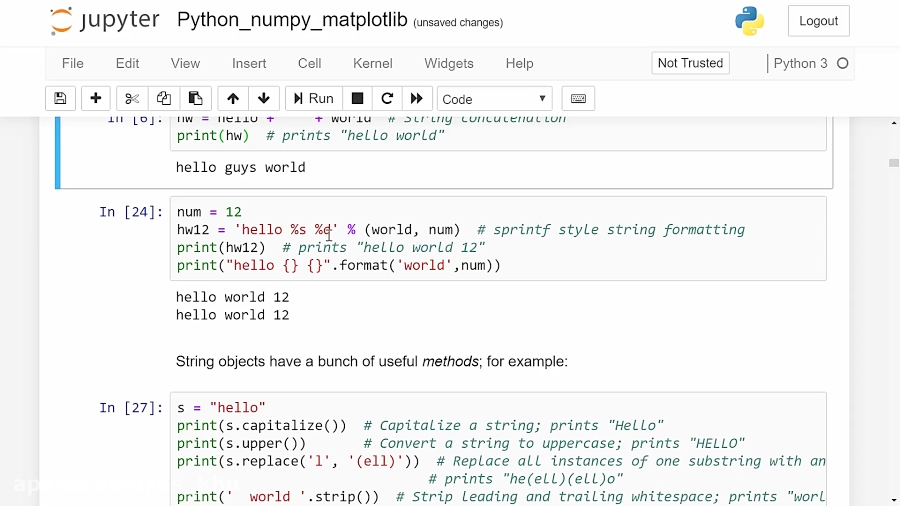Viewport: 900px width, 506px height.
Task: Open the Widgets menu
Action: pyautogui.click(x=449, y=63)
